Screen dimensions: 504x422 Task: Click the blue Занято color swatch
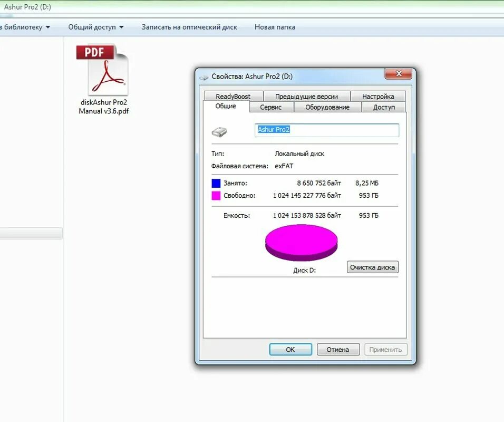(x=216, y=183)
